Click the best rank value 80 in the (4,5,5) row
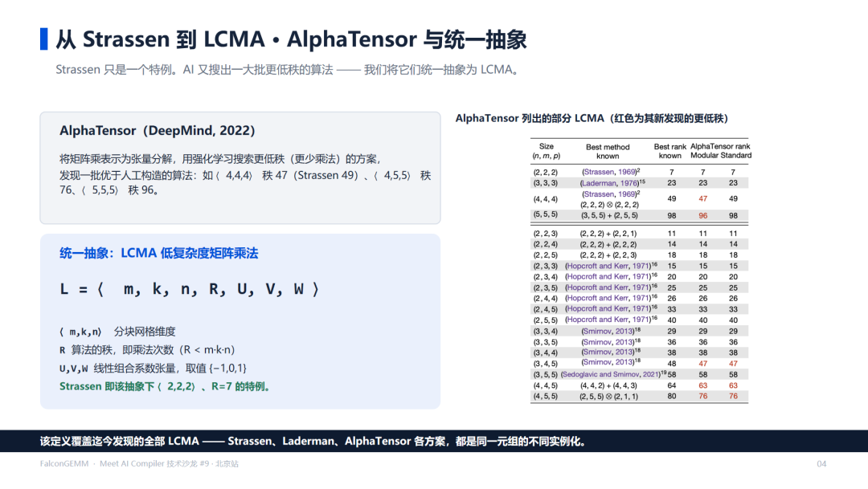868x489 pixels. (671, 397)
